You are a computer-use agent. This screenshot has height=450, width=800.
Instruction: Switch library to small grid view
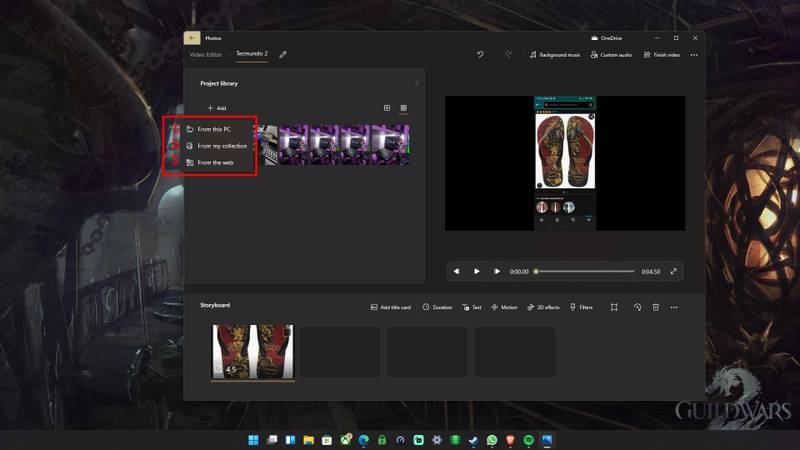coord(404,108)
